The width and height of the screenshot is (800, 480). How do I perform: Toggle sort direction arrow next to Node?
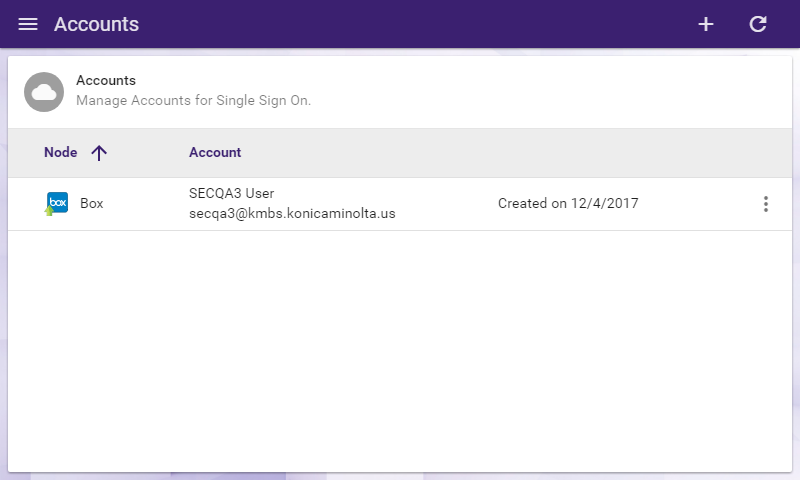point(99,153)
